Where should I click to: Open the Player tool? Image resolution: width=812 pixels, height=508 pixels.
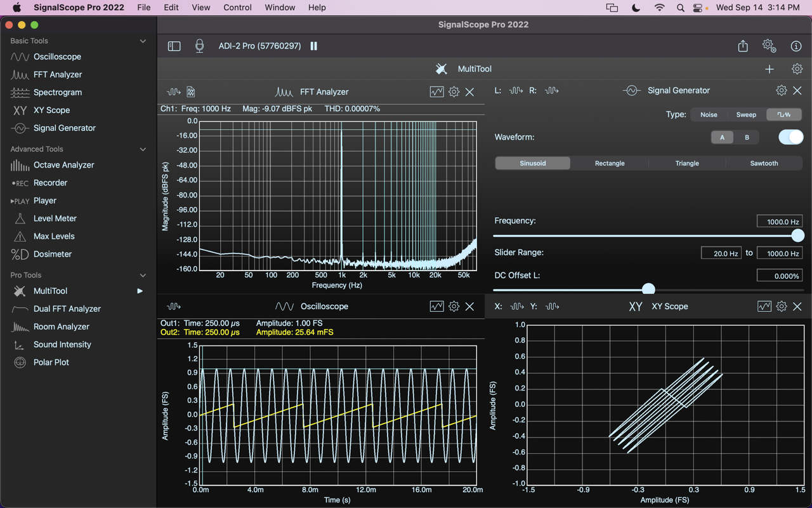(x=44, y=200)
